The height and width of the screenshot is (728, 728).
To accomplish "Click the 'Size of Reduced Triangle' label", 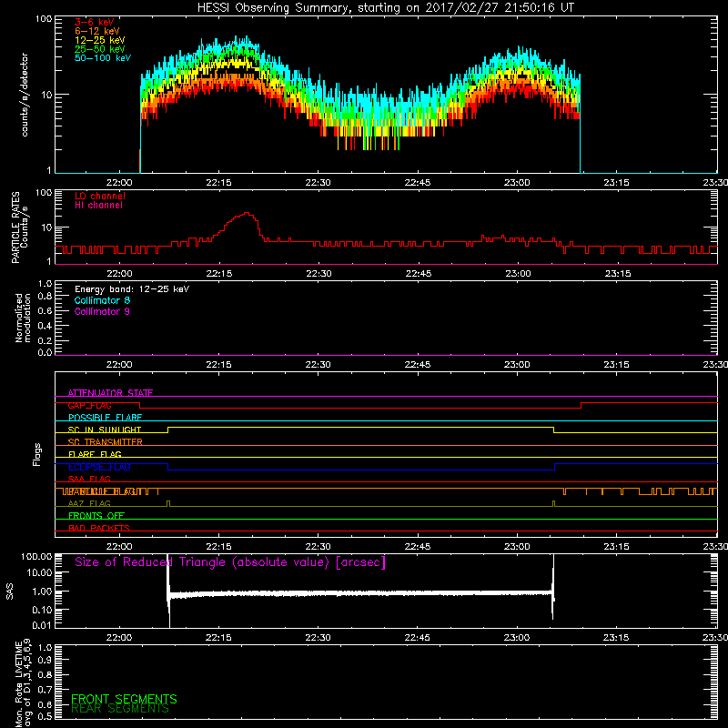I will (x=230, y=562).
